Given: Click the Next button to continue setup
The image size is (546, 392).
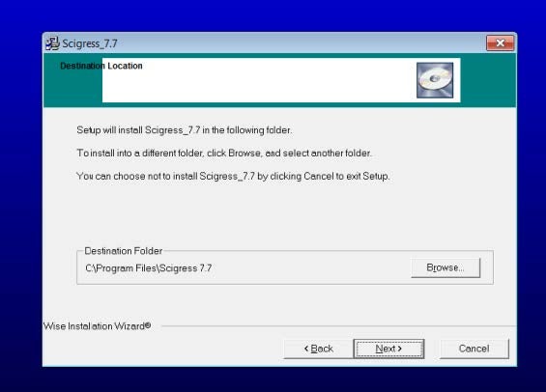Looking at the screenshot, I should [x=388, y=349].
